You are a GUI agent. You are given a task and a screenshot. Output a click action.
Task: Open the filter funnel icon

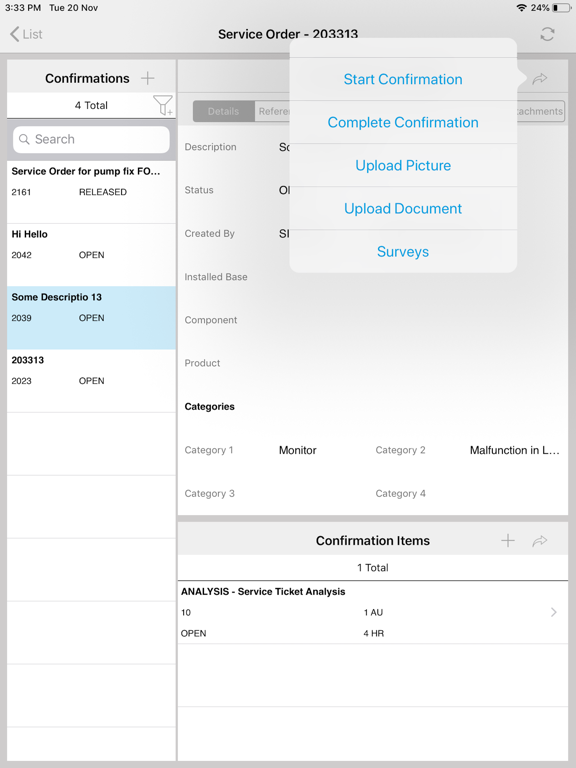[163, 105]
